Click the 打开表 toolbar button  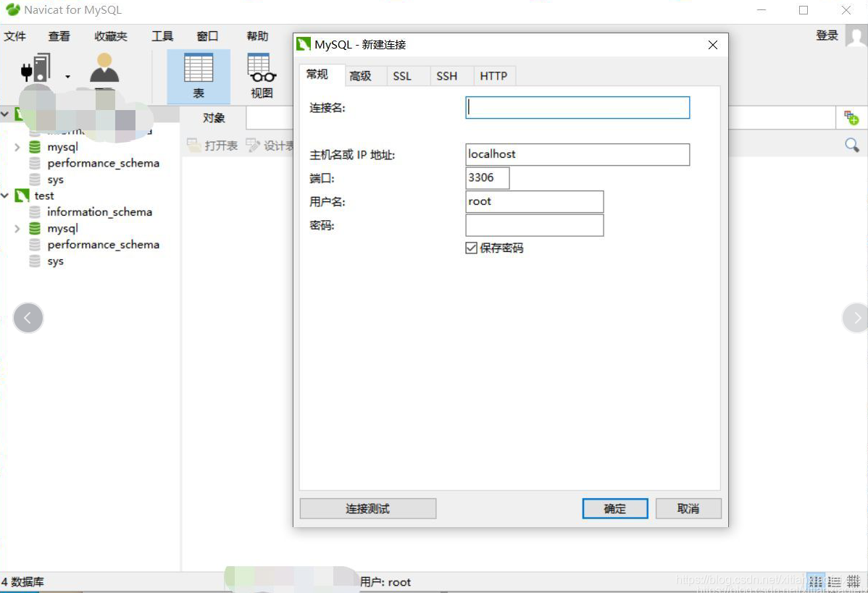[213, 146]
